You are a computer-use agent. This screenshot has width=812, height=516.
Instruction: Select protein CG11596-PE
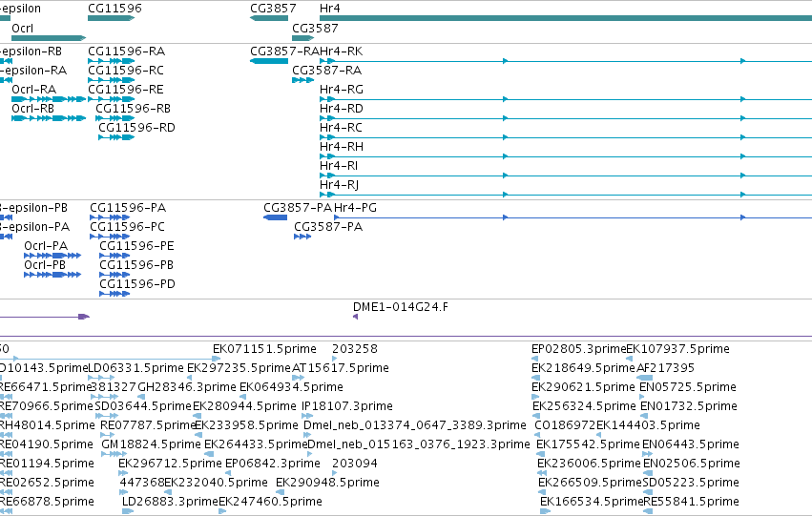point(115,256)
